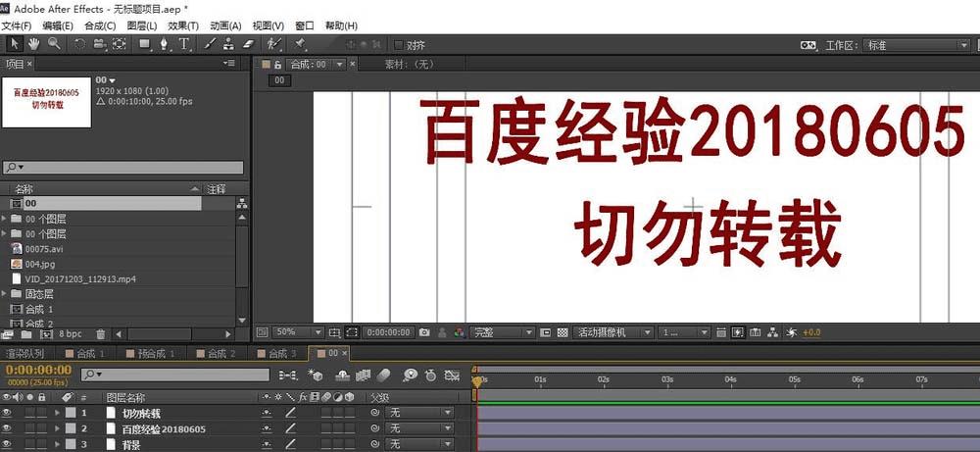Open the 合成(C) menu
This screenshot has width=980, height=452.
(100, 25)
